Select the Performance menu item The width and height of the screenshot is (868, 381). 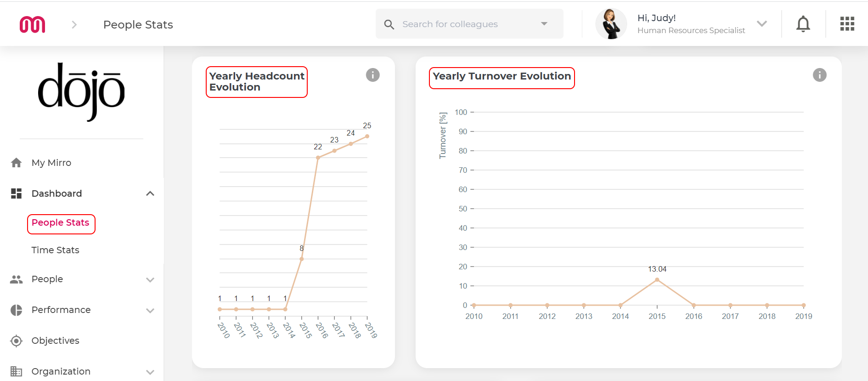tap(61, 310)
